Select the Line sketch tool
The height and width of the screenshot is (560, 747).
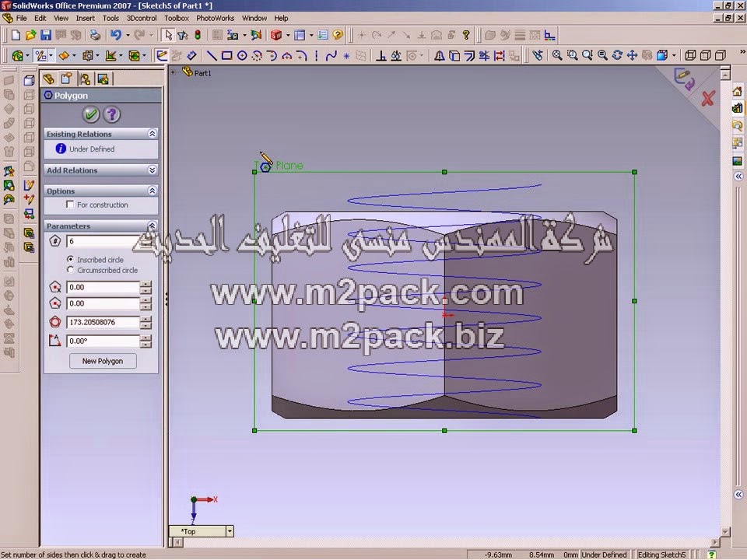[x=212, y=56]
